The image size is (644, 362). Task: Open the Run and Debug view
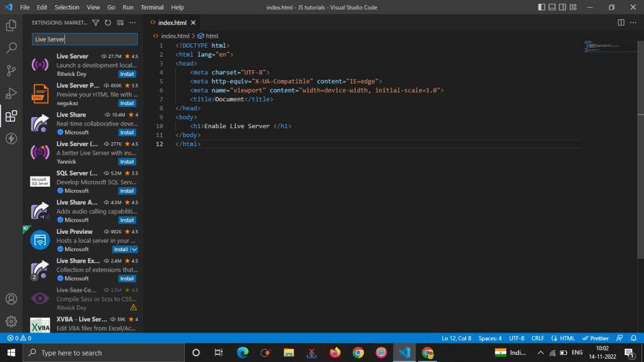[11, 93]
